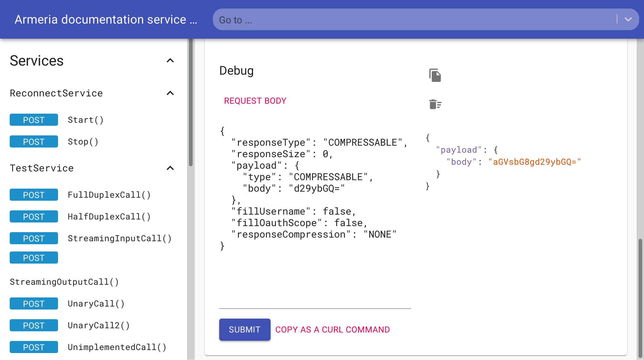Copy the response using the copy icon
Viewport: 644px width, 360px height.
click(x=435, y=75)
